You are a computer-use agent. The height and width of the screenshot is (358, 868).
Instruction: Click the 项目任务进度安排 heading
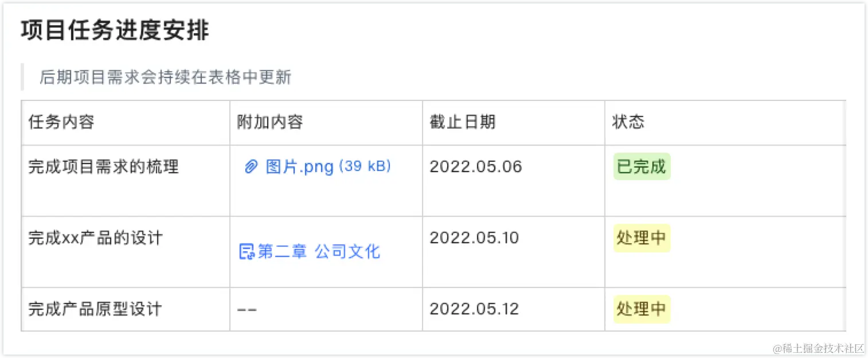coord(115,31)
